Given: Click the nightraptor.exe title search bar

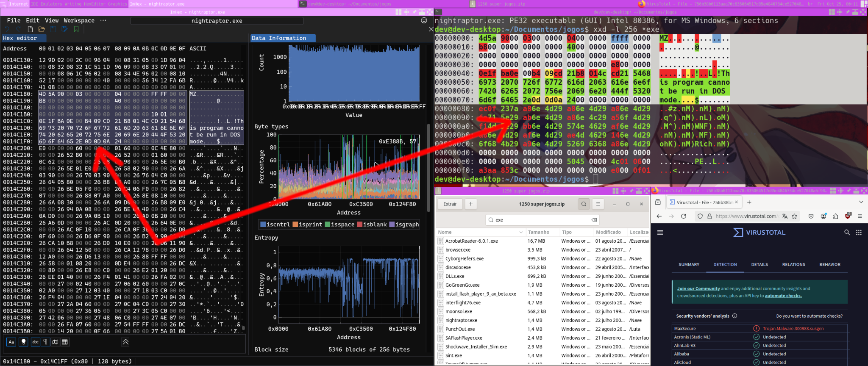Looking at the screenshot, I should click(x=217, y=21).
